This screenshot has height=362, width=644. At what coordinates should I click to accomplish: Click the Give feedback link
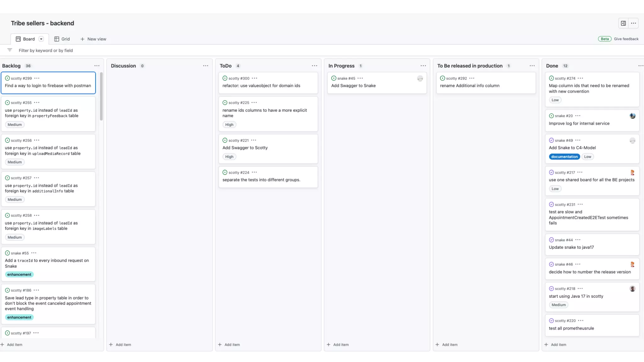coord(626,39)
